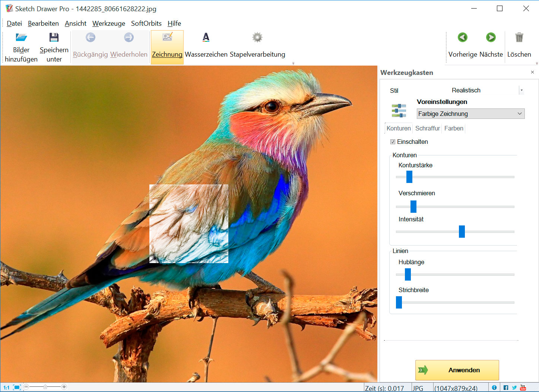Expand the Stil Realistisch dropdown arrow
This screenshot has width=539, height=392.
[521, 90]
